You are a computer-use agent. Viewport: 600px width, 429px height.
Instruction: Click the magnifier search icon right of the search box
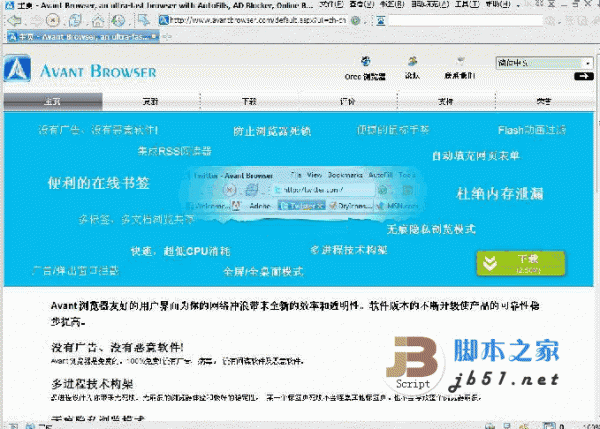click(551, 21)
